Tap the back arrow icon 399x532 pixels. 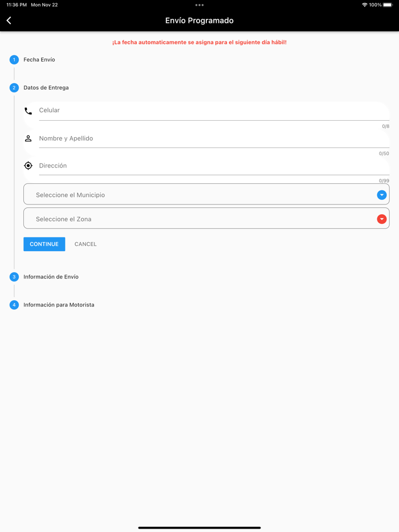pyautogui.click(x=9, y=21)
